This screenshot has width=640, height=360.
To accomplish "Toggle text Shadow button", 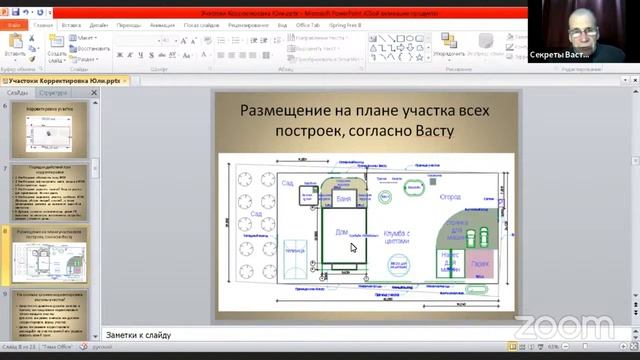I will point(151,55).
